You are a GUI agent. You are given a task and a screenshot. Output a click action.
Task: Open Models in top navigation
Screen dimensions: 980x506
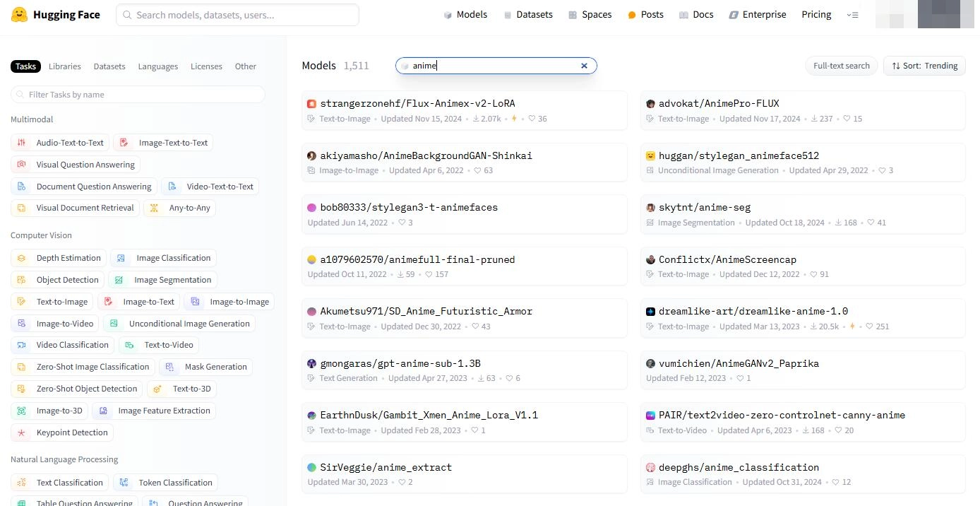[465, 15]
